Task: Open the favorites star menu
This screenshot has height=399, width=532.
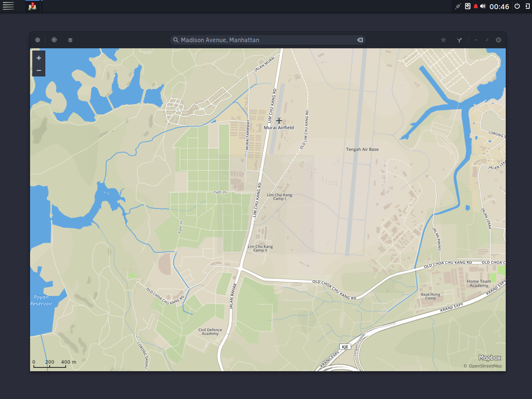Action: tap(443, 40)
